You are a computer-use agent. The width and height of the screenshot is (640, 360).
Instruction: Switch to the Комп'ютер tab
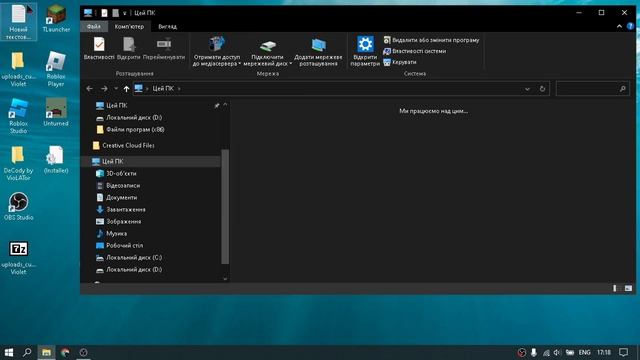129,27
